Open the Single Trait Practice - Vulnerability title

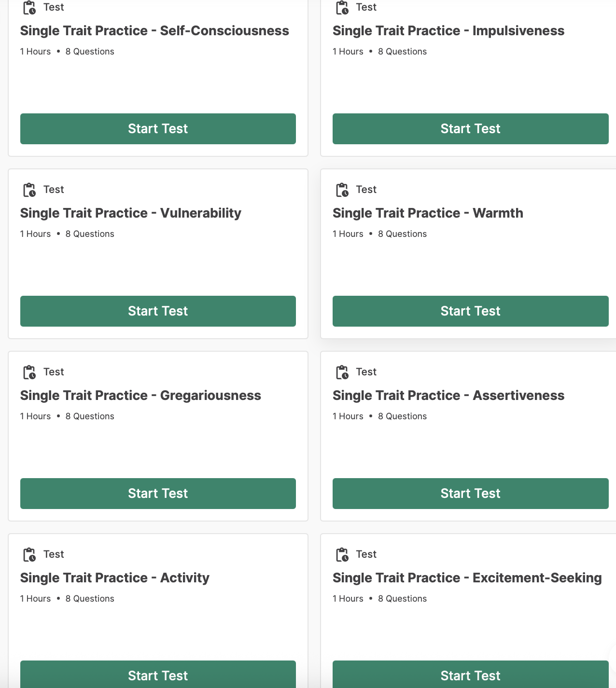[x=131, y=213]
